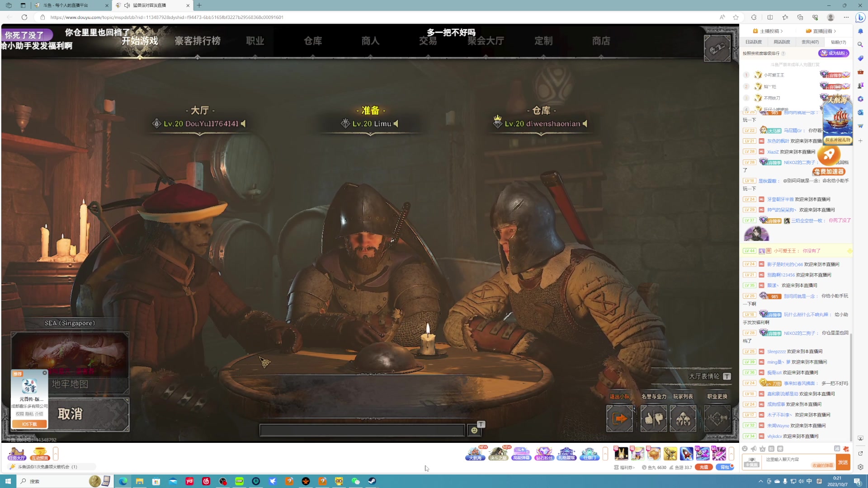Click the 取消 cancel button in game
Image resolution: width=868 pixels, height=488 pixels.
pos(71,414)
